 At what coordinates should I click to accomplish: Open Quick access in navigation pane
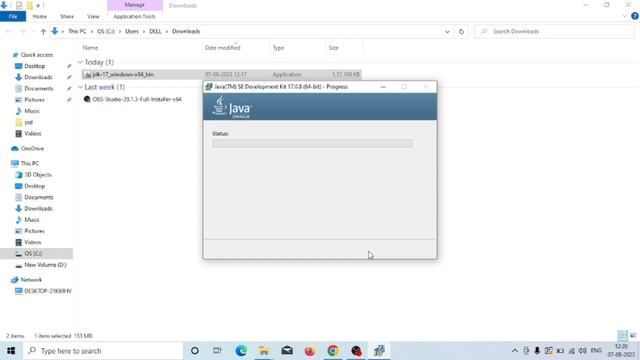tap(36, 55)
